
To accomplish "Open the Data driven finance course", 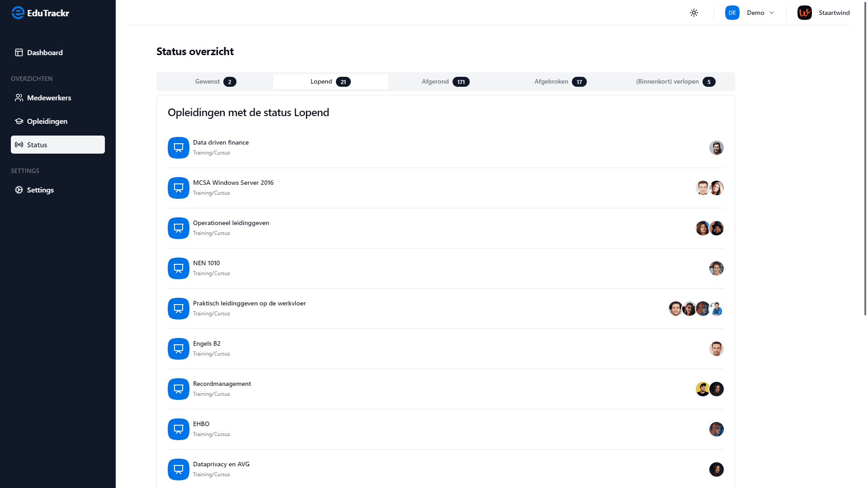I will click(x=221, y=142).
